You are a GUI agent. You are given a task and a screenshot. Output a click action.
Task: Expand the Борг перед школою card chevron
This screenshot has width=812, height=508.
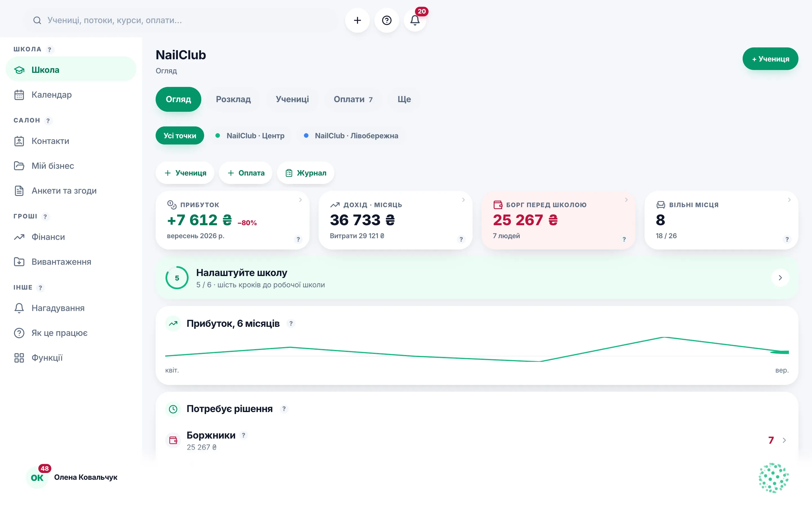626,200
